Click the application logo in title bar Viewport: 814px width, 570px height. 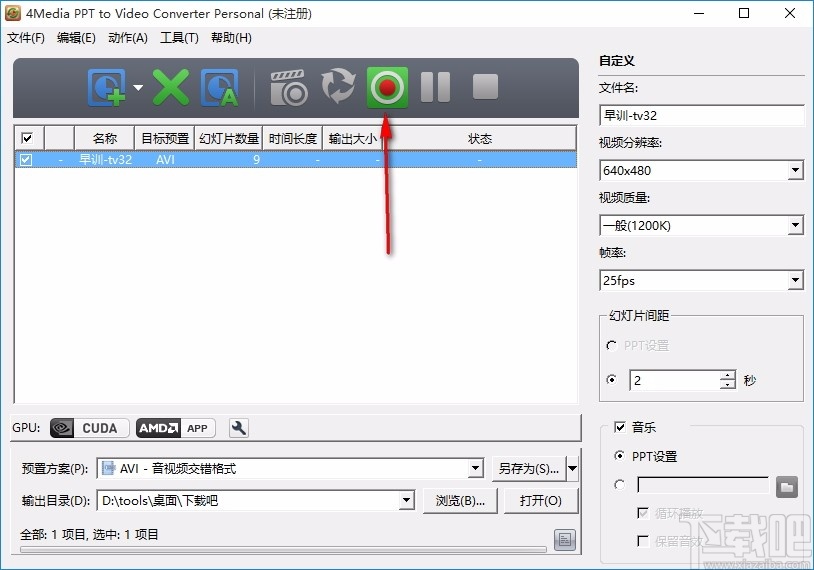(12, 13)
